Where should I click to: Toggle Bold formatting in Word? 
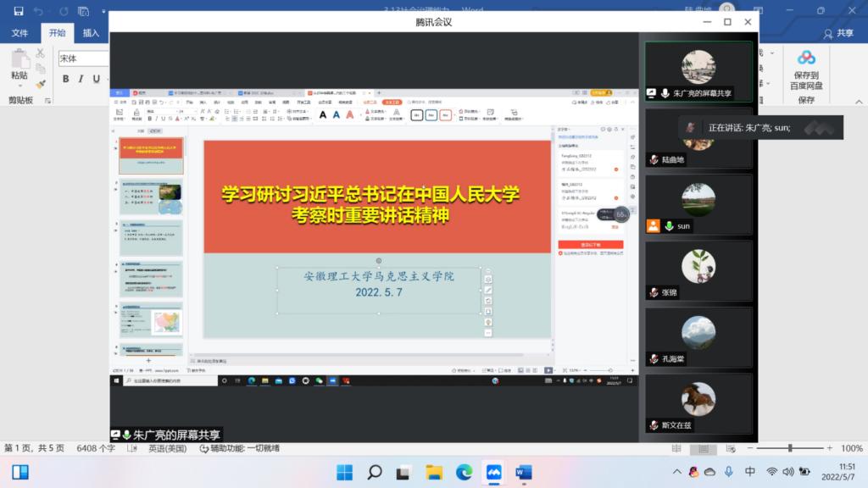point(66,79)
